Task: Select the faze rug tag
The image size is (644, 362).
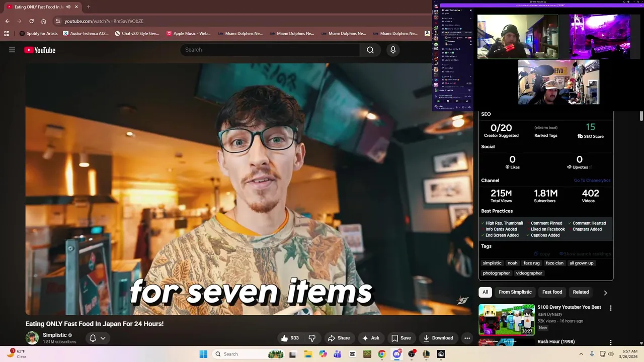Action: (531, 263)
